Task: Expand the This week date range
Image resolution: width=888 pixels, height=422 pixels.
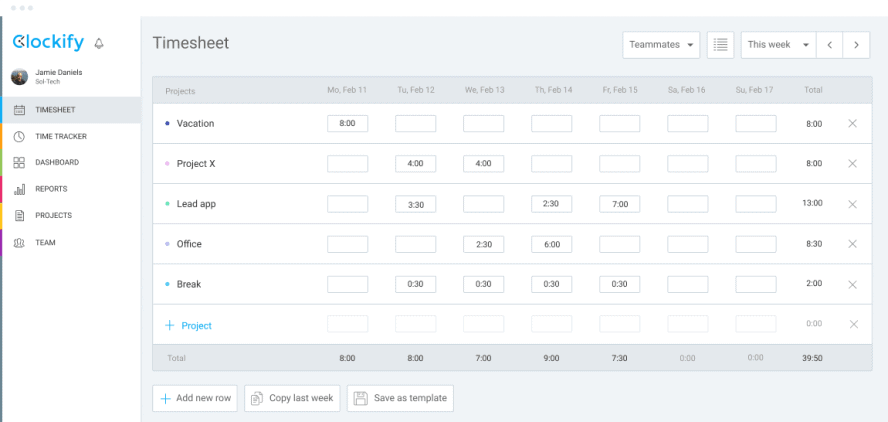Action: tap(777, 45)
